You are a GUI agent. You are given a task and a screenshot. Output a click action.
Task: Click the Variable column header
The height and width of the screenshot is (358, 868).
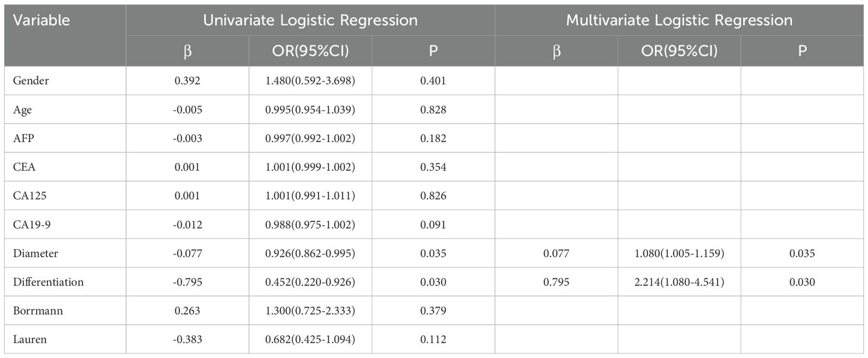coord(42,20)
